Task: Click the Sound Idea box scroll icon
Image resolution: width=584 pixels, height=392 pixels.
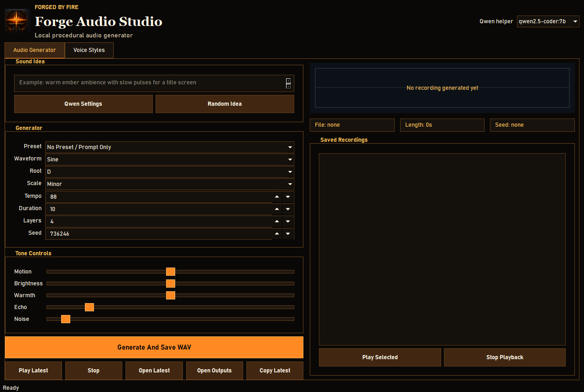Action: (x=288, y=83)
